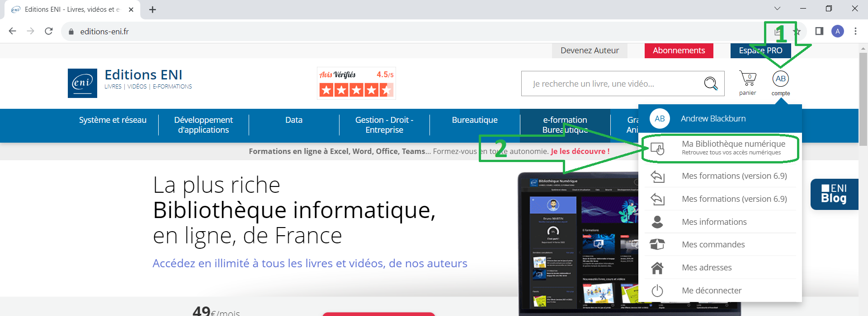
Task: Go forward to the next page
Action: (30, 31)
